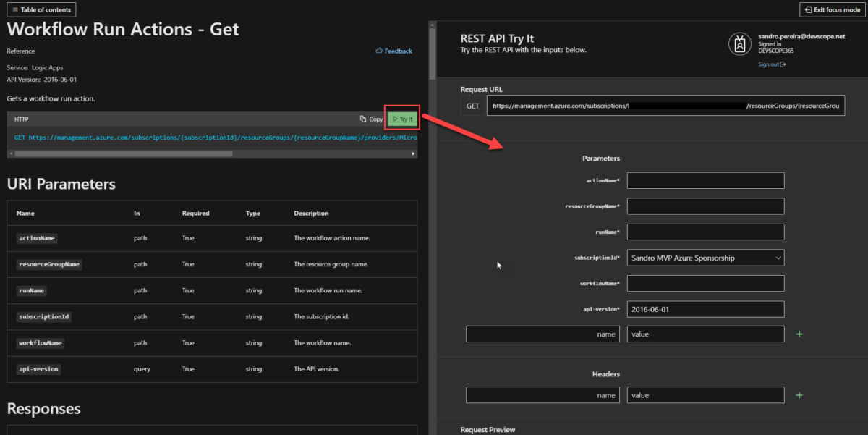Click the account avatar icon near sandro.pereira
868x435 pixels.
click(740, 43)
